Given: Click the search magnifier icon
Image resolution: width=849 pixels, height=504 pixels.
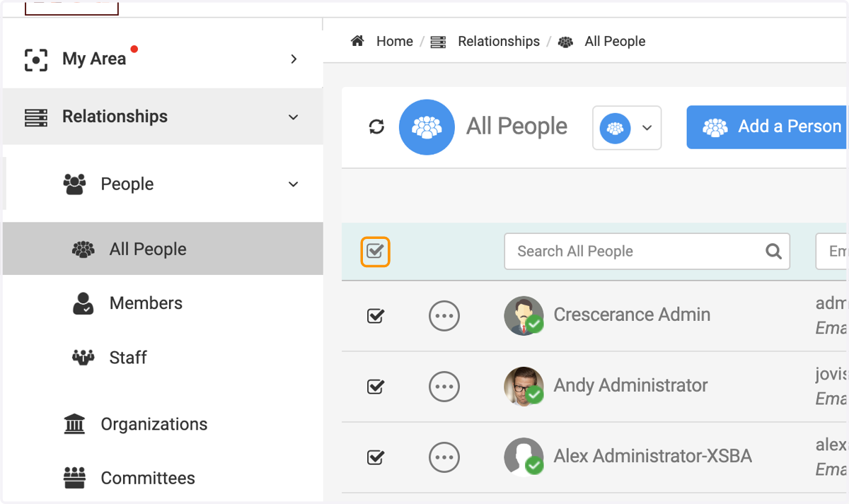Looking at the screenshot, I should pyautogui.click(x=774, y=251).
